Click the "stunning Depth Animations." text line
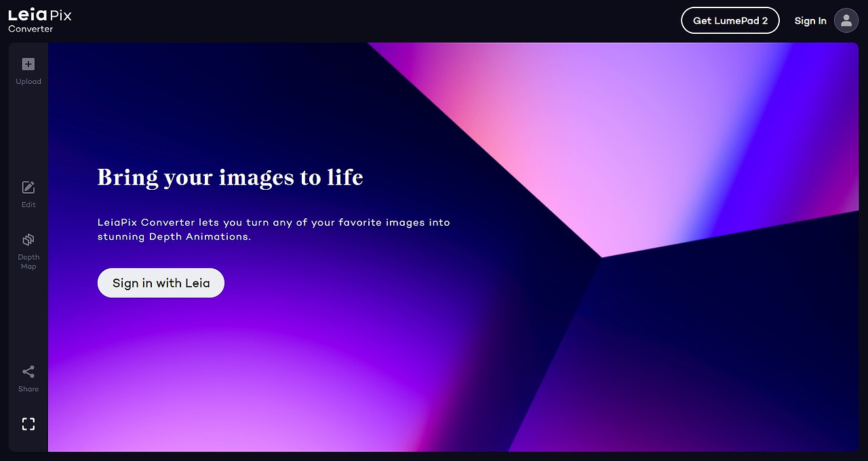 tap(174, 237)
